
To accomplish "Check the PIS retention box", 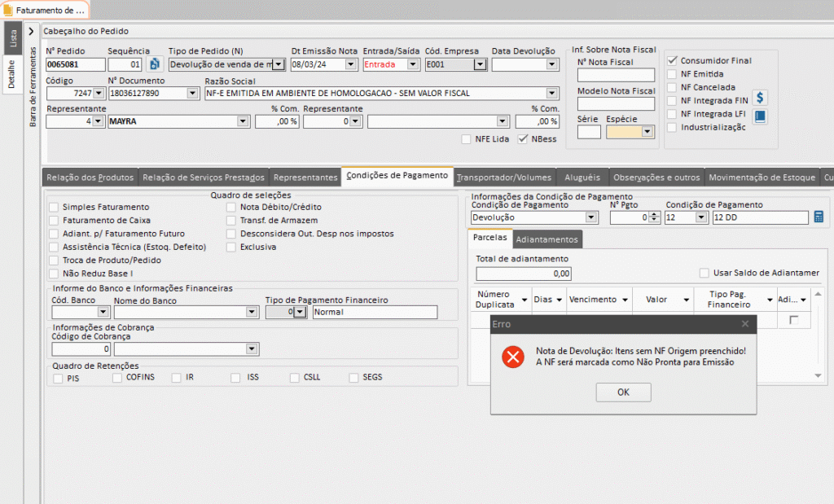I will [x=58, y=378].
